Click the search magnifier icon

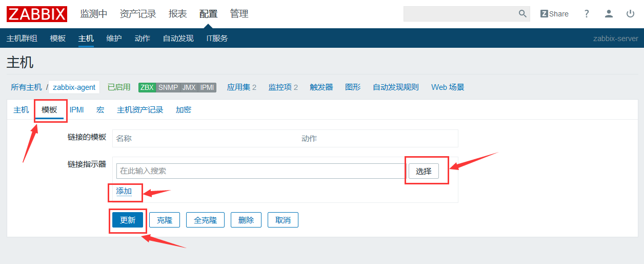522,14
